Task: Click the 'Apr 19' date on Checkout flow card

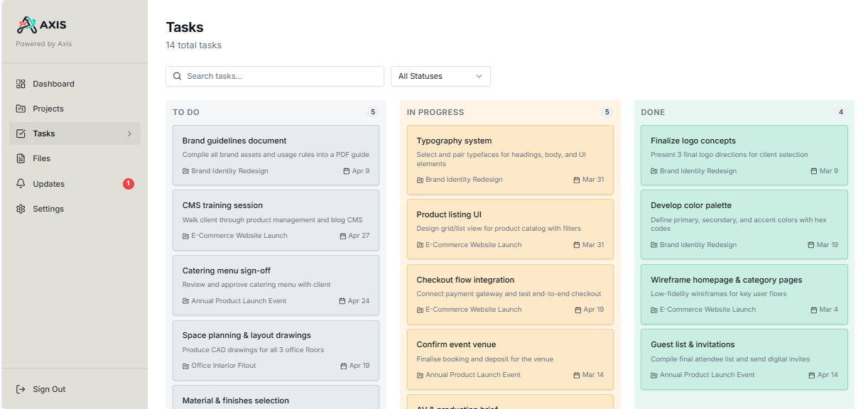Action: pyautogui.click(x=594, y=310)
